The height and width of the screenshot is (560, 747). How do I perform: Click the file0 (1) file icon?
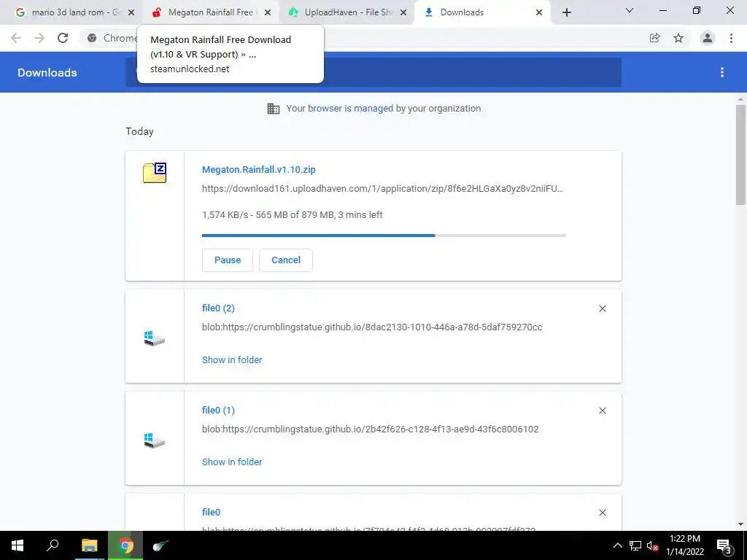tap(155, 440)
